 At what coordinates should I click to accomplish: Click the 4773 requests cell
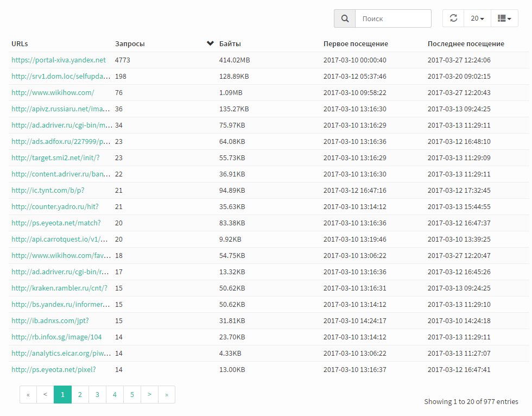pos(123,60)
